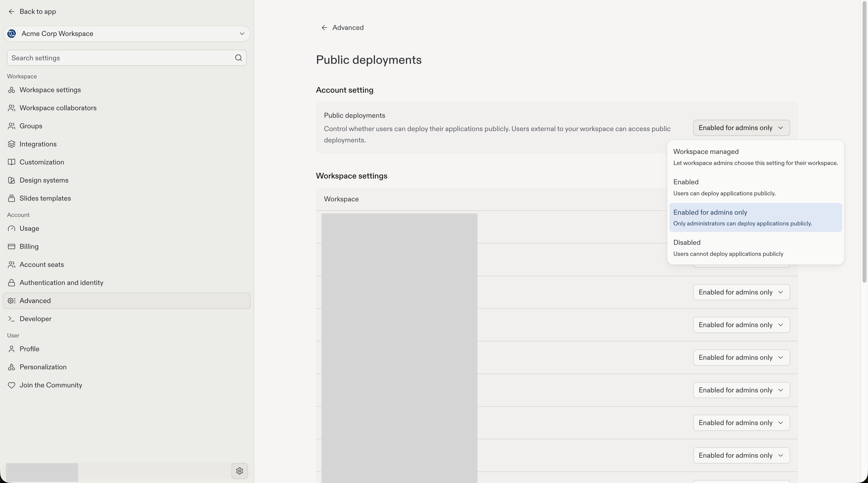This screenshot has width=868, height=483.
Task: Click the Account setting heading
Action: tap(344, 90)
